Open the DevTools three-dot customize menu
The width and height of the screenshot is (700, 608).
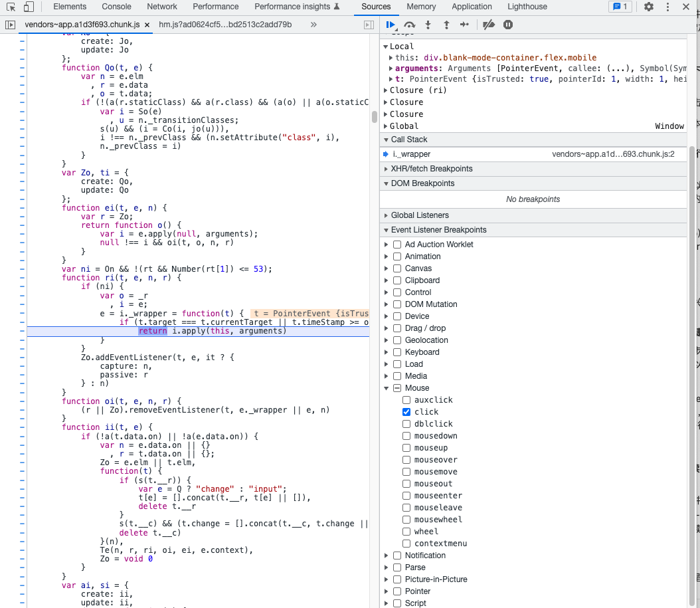pyautogui.click(x=668, y=7)
